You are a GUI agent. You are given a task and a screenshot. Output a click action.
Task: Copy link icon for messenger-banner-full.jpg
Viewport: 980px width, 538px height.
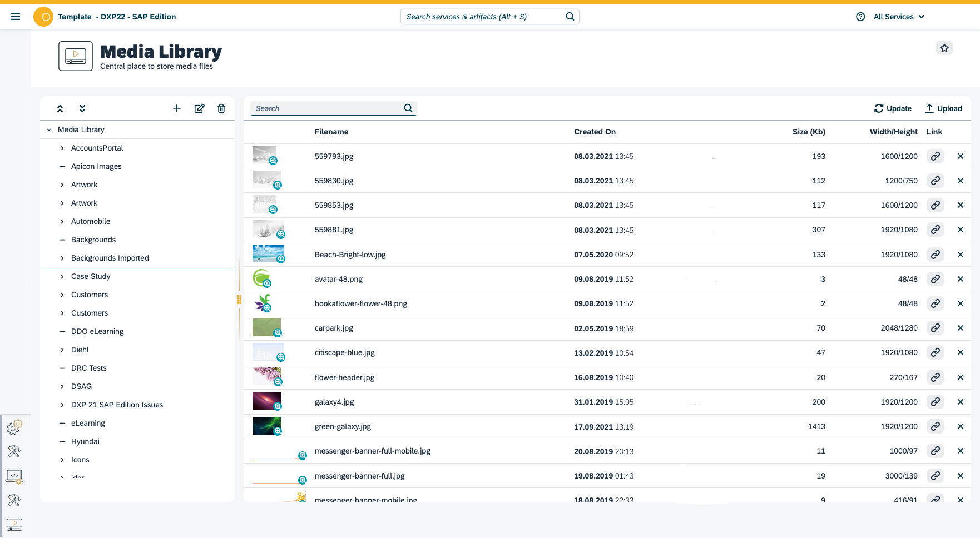[x=936, y=476]
